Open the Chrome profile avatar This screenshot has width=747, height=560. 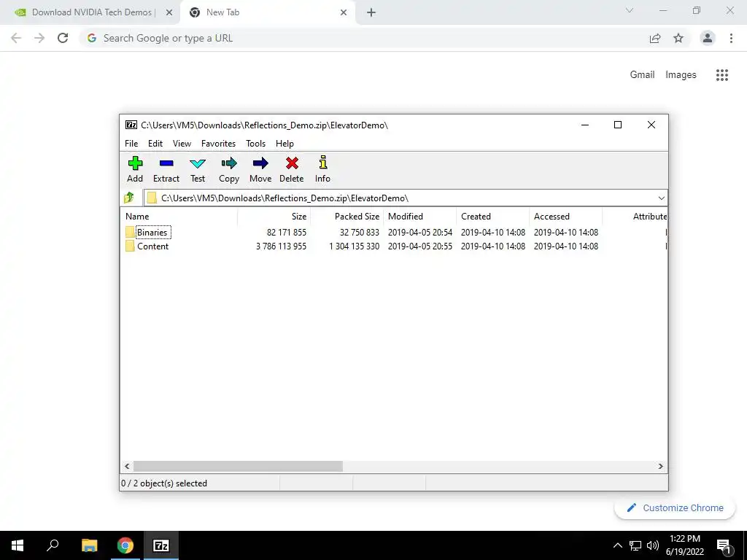[x=708, y=38]
